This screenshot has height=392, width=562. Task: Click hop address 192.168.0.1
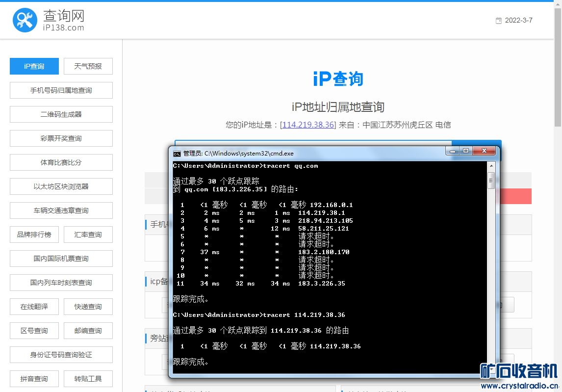332,205
